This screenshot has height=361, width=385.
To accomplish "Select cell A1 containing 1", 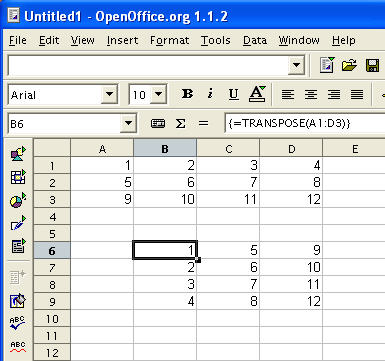I will point(102,166).
